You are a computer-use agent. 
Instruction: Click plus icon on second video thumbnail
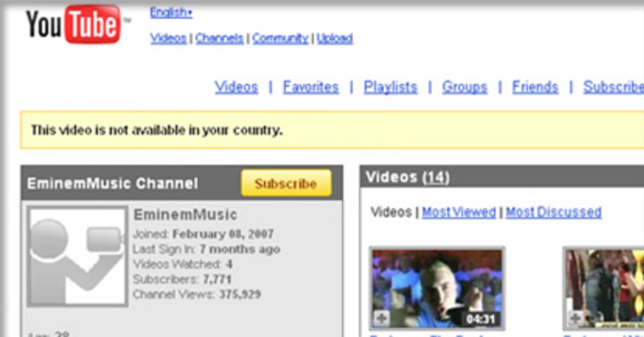575,319
